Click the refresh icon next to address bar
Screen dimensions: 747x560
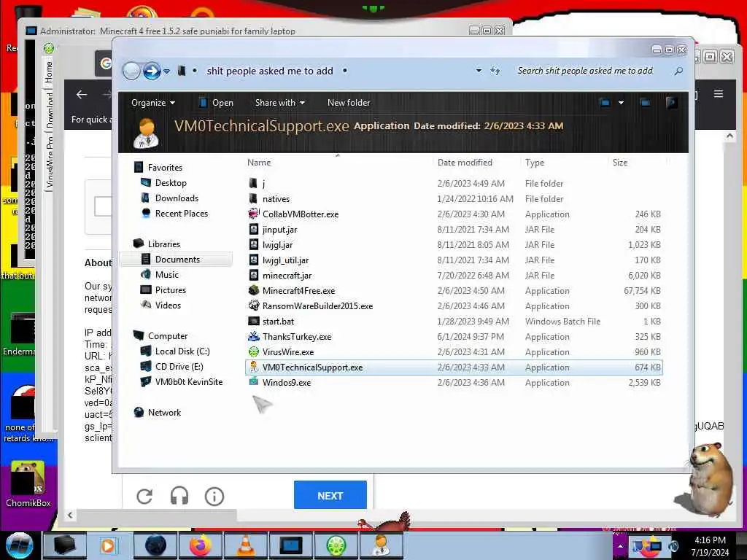495,71
